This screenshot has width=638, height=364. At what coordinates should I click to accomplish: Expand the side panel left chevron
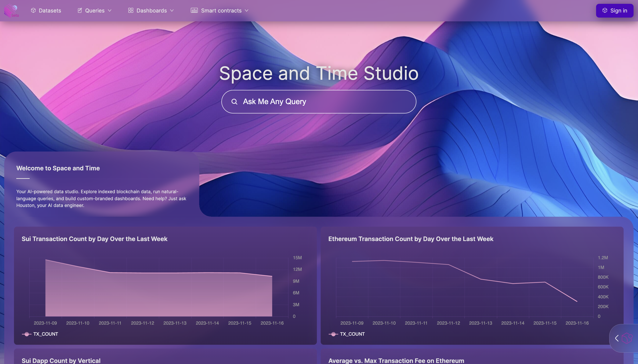tap(617, 338)
